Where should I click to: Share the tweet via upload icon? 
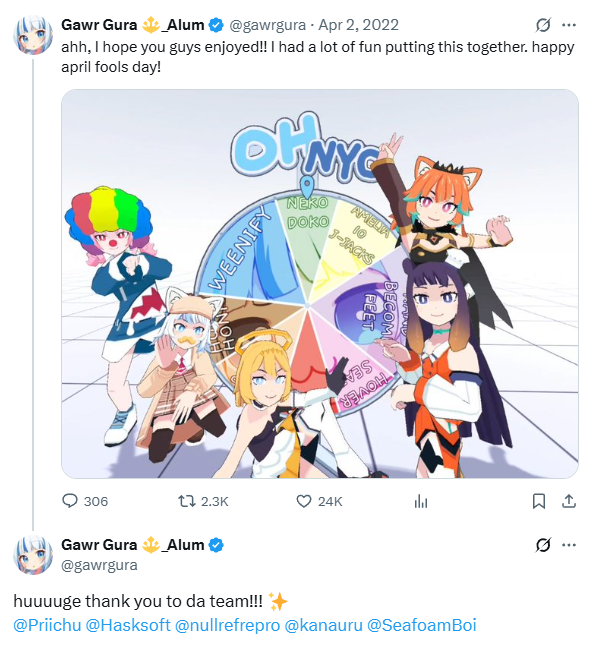tap(569, 501)
